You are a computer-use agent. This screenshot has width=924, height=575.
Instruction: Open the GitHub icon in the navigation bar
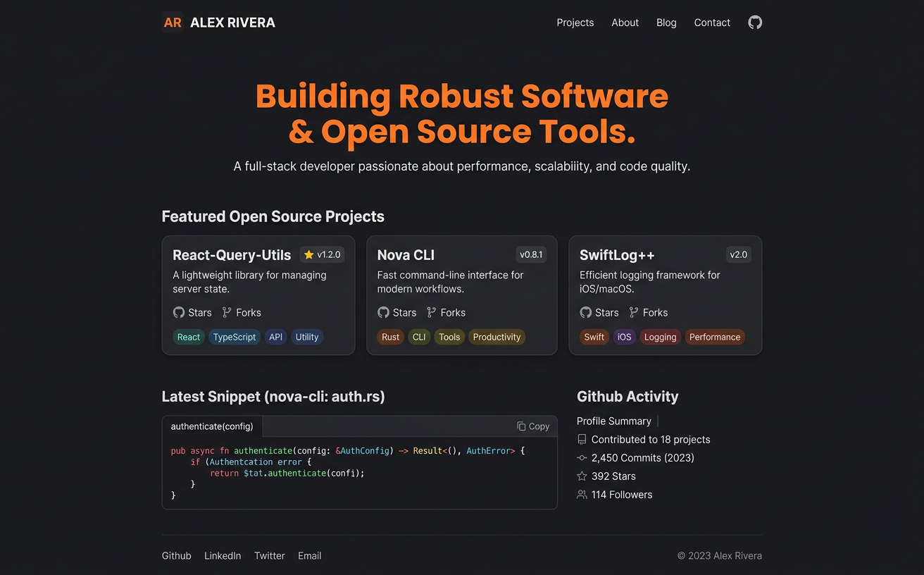tap(755, 23)
